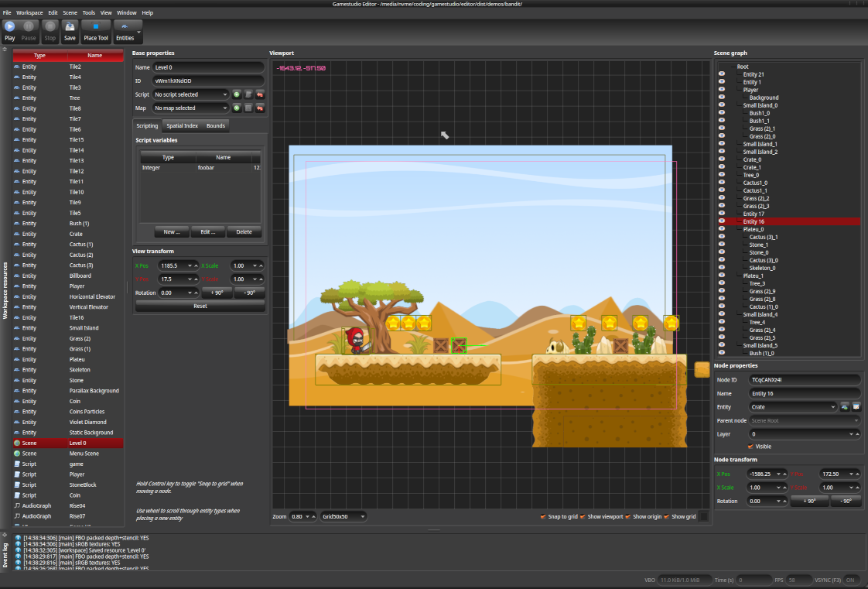Toggle visibility eye for Entity 16
868x589 pixels.
click(x=721, y=221)
